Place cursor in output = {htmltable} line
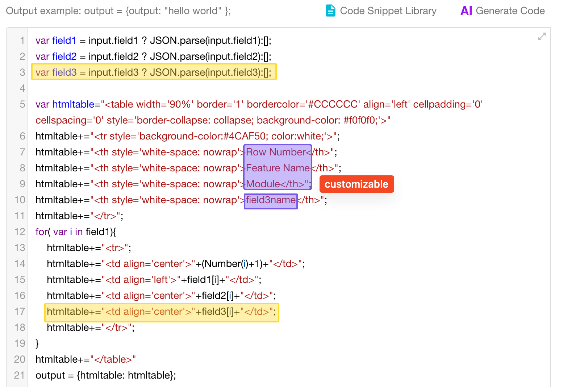The image size is (563, 392). pyautogui.click(x=105, y=375)
